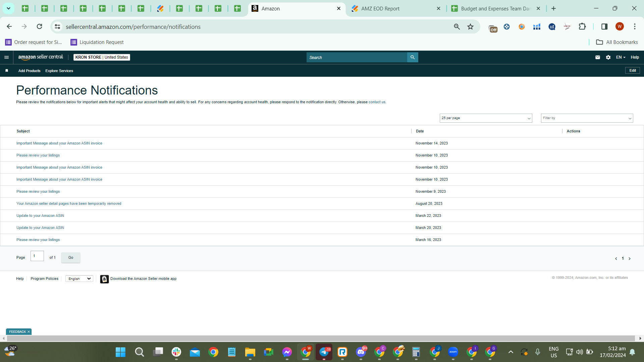Click the search magnifier button in Seller Central
This screenshot has height=362, width=644.
(413, 57)
